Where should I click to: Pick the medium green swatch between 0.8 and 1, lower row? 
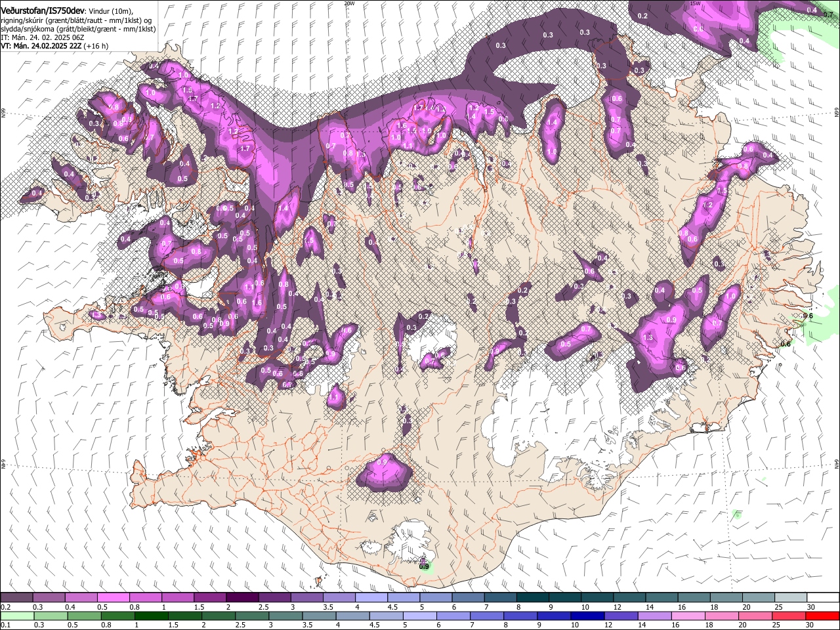(118, 616)
